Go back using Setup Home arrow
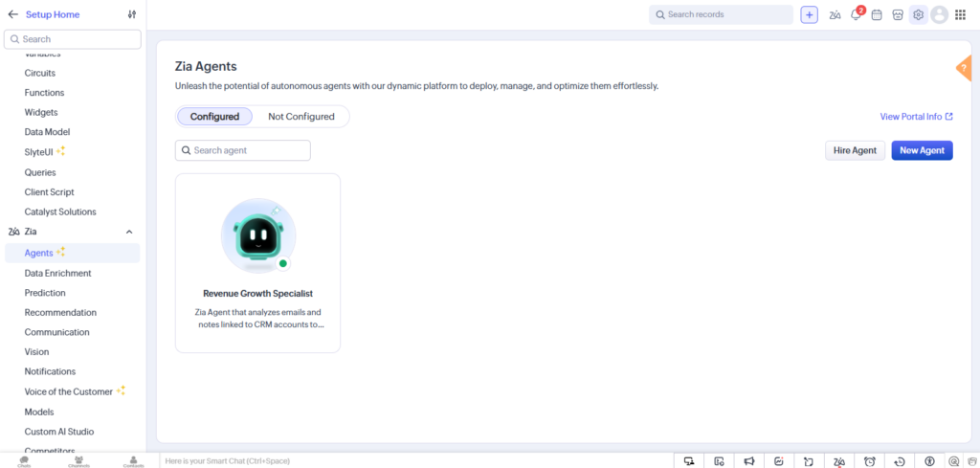This screenshot has height=468, width=980. coord(12,14)
